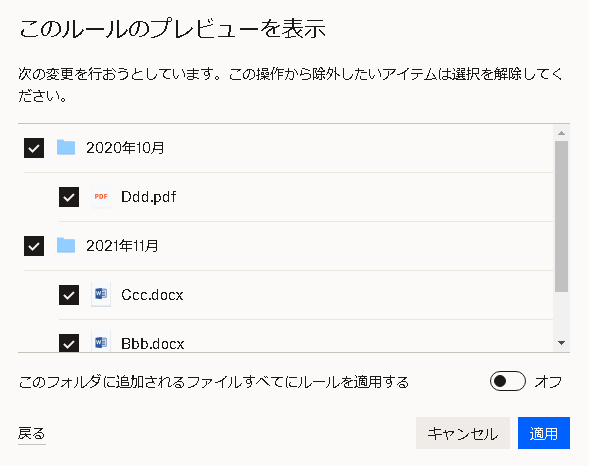Click the 戻る link
This screenshot has width=589, height=466.
click(32, 433)
